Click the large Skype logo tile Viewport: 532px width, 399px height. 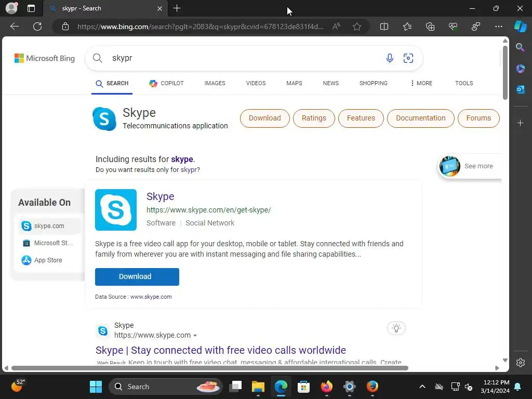[116, 210]
